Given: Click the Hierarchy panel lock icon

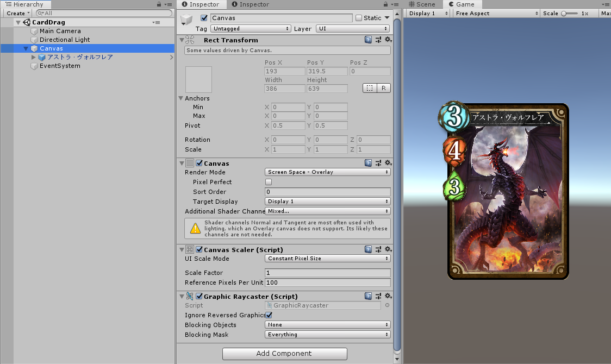Looking at the screenshot, I should click(159, 4).
